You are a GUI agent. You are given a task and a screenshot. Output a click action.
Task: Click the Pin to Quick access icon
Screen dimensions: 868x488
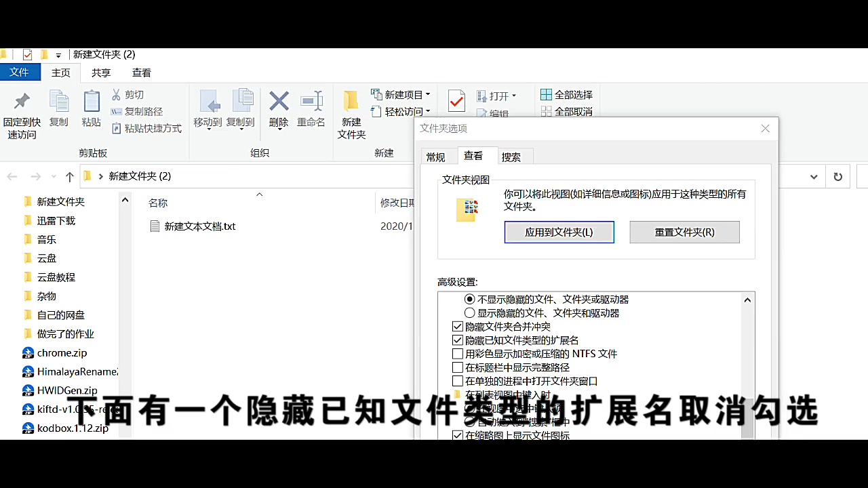coord(22,102)
